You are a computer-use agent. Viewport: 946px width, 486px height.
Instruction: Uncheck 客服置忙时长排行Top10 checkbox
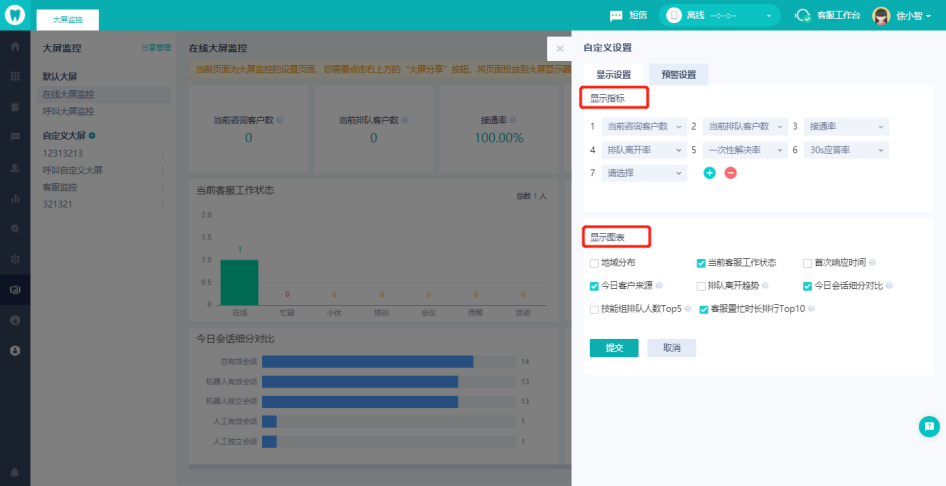(x=703, y=310)
